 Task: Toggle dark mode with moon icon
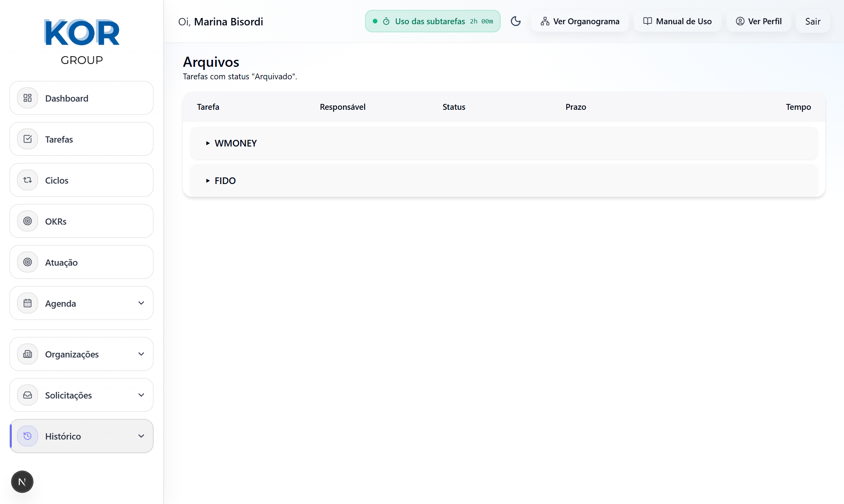(515, 21)
